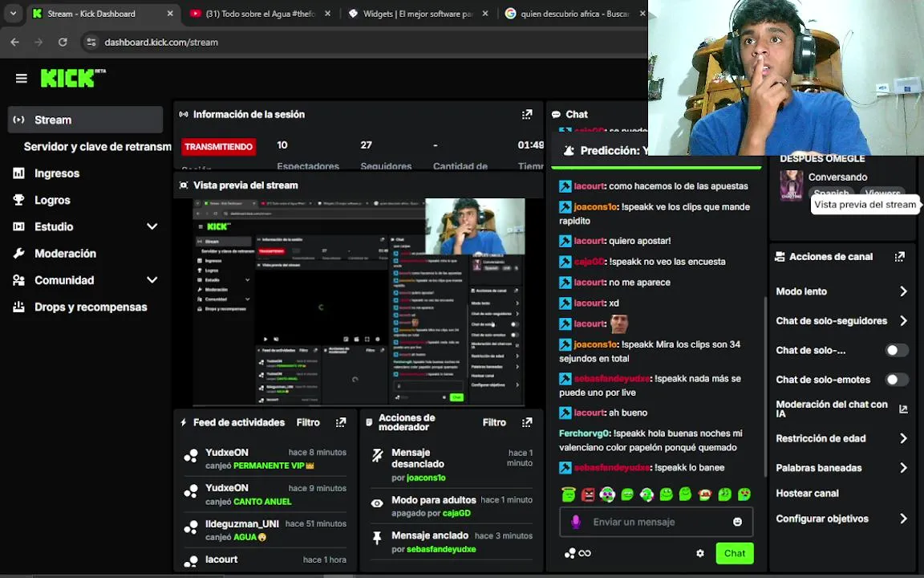Pop out Acciones de moderador panel
The image size is (924, 578).
tap(527, 422)
